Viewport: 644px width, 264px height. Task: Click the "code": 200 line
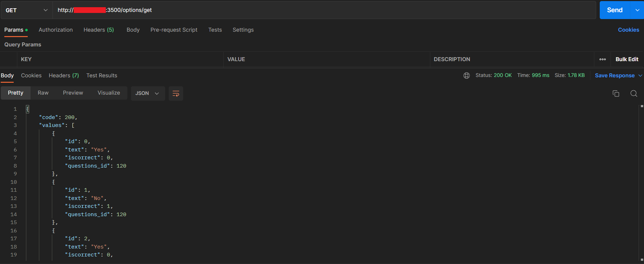[x=58, y=117]
